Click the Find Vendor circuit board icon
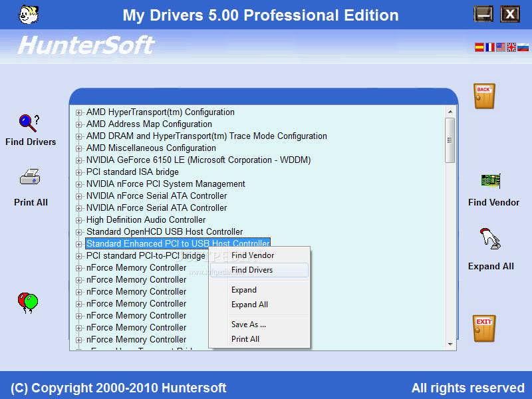 [x=491, y=181]
